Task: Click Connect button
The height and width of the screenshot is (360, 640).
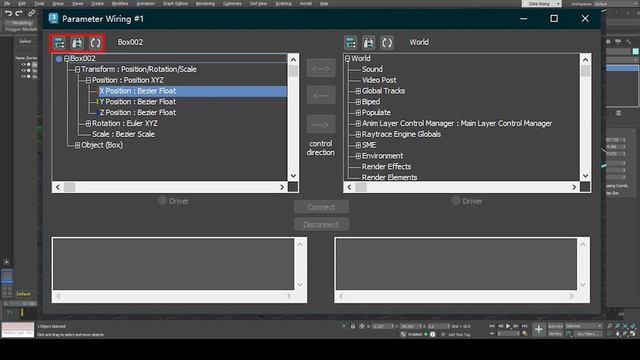Action: click(321, 207)
